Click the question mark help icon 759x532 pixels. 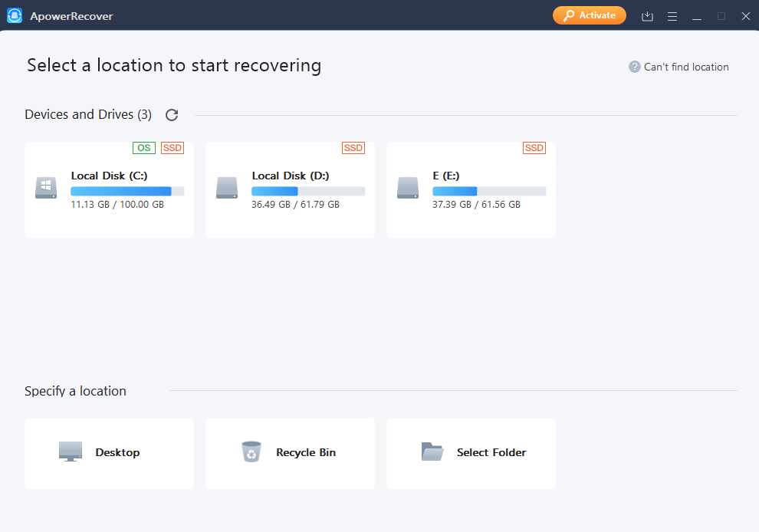click(x=634, y=67)
